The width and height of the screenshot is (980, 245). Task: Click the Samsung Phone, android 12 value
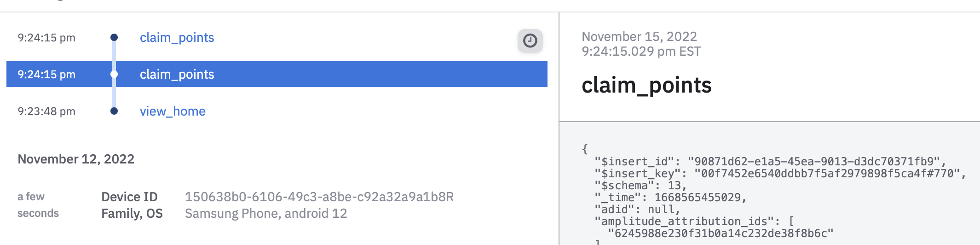266,214
